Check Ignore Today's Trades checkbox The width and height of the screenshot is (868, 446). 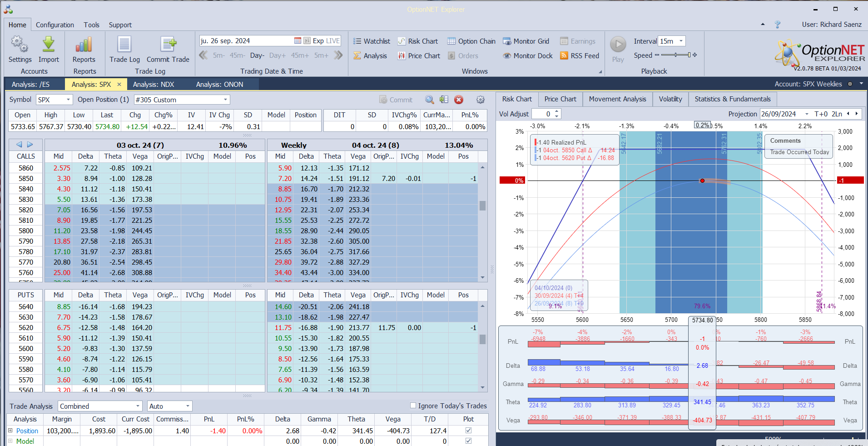click(x=413, y=406)
